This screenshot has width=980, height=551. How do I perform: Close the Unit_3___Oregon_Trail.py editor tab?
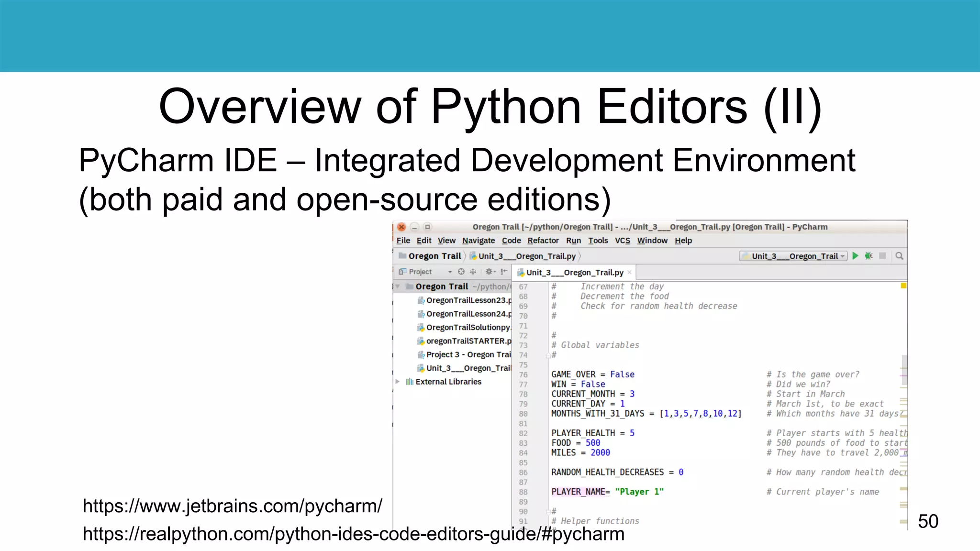click(629, 273)
